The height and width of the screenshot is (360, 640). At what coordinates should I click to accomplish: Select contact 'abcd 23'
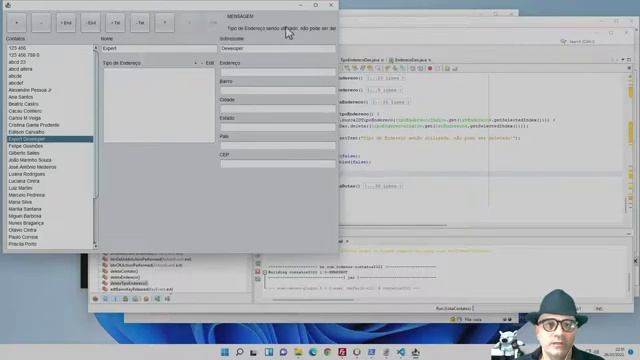pos(50,62)
